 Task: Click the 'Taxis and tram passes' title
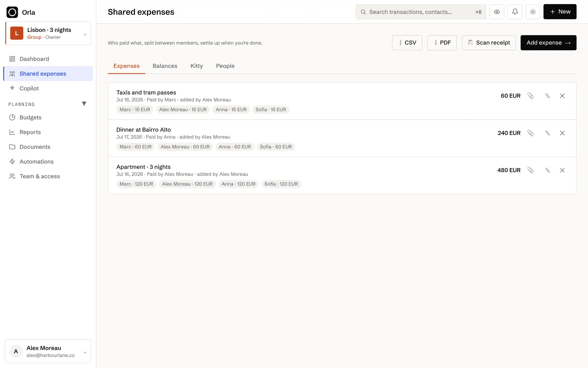146,92
